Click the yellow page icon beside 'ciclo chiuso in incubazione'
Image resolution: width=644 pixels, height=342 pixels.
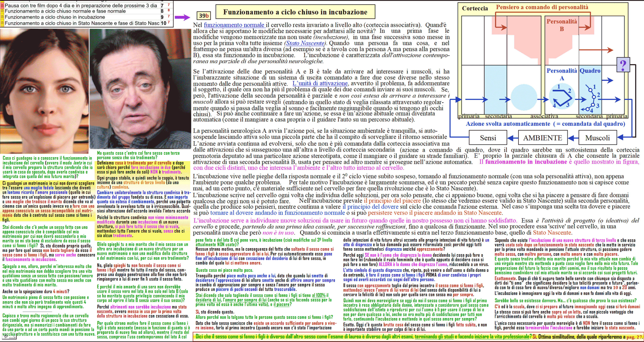[2, 17]
